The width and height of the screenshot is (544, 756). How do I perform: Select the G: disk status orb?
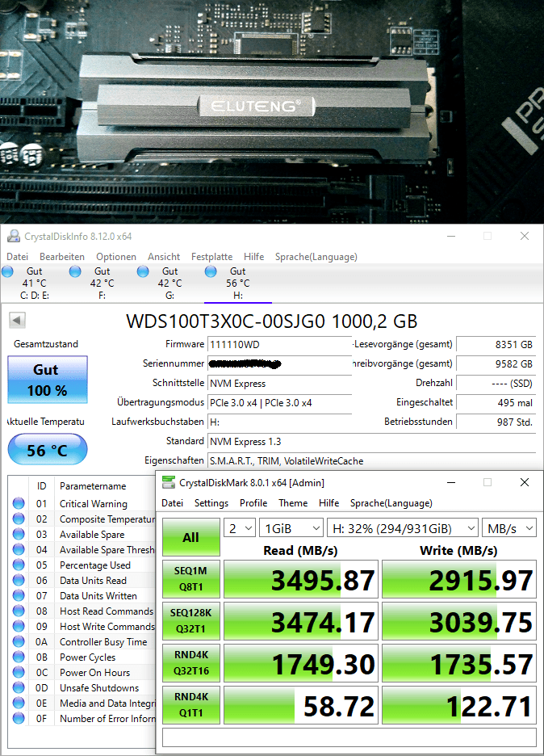pos(143,271)
